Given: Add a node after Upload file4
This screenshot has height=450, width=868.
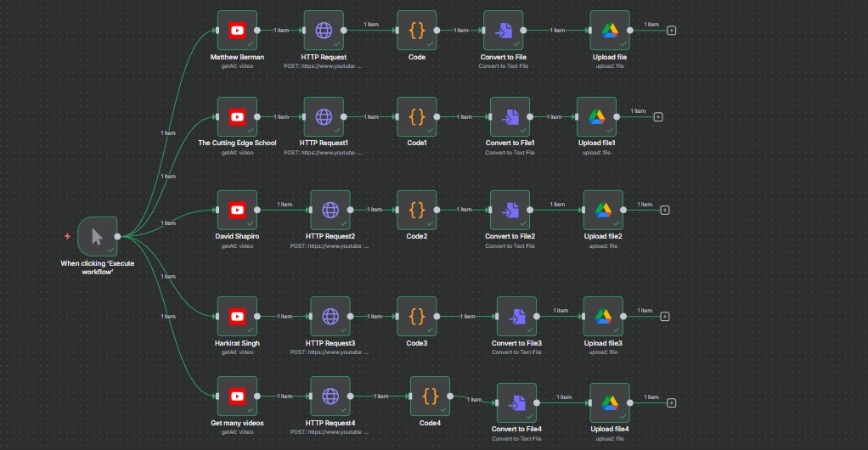Looking at the screenshot, I should pos(672,403).
